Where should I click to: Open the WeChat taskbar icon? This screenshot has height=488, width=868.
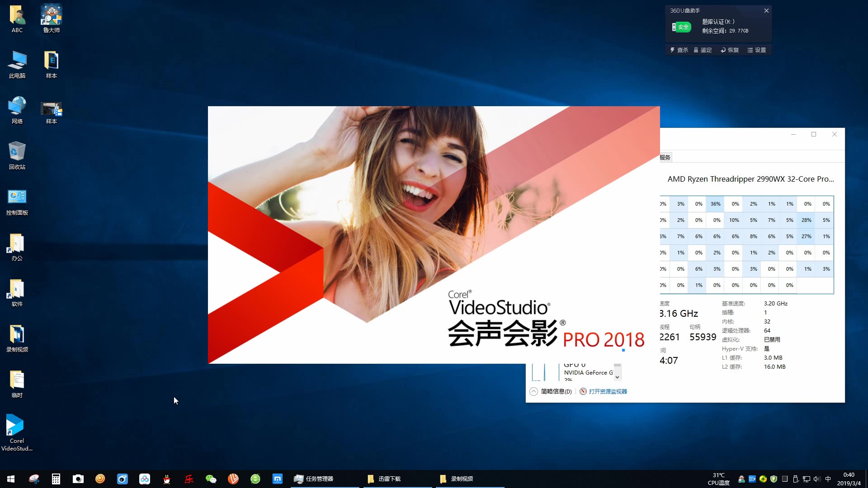tap(211, 479)
